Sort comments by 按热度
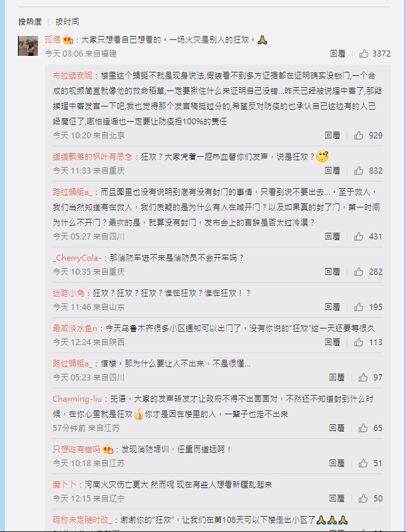 pyautogui.click(x=30, y=22)
